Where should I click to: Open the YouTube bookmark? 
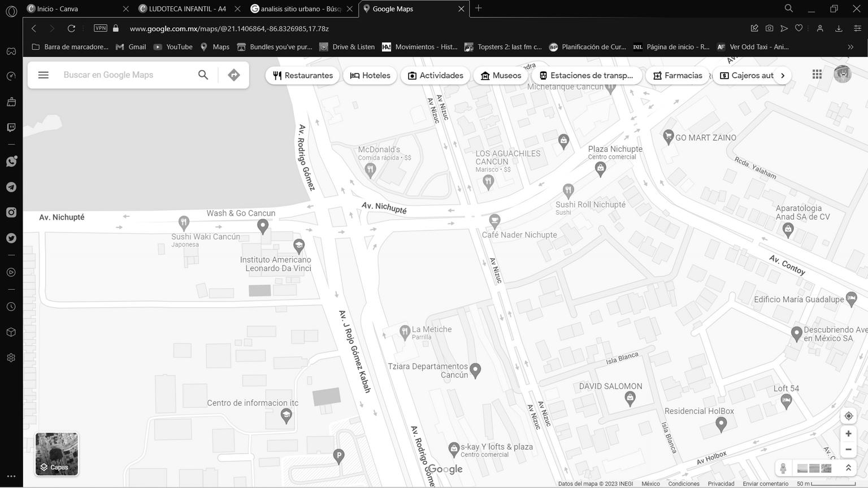pos(173,47)
